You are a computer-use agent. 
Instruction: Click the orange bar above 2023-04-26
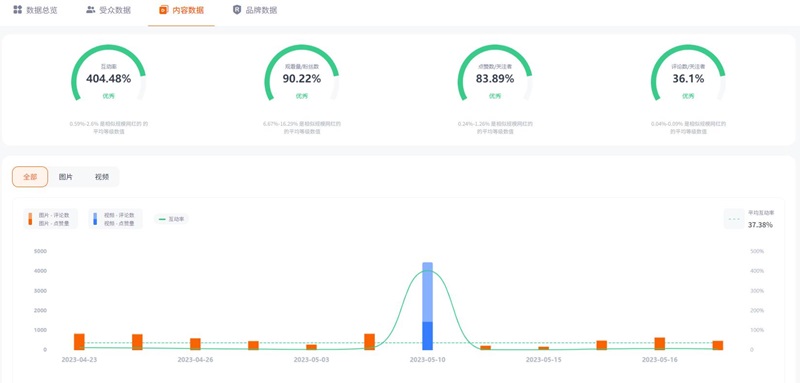tap(195, 344)
